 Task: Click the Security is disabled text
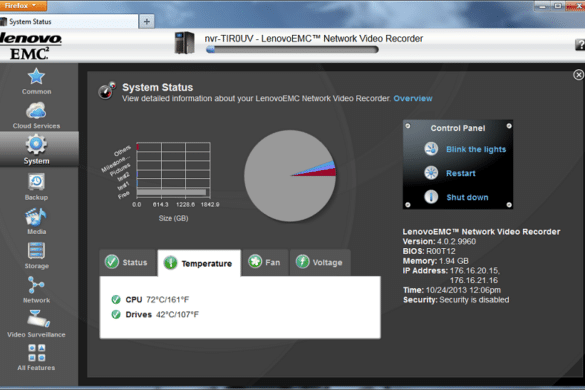coord(474,300)
